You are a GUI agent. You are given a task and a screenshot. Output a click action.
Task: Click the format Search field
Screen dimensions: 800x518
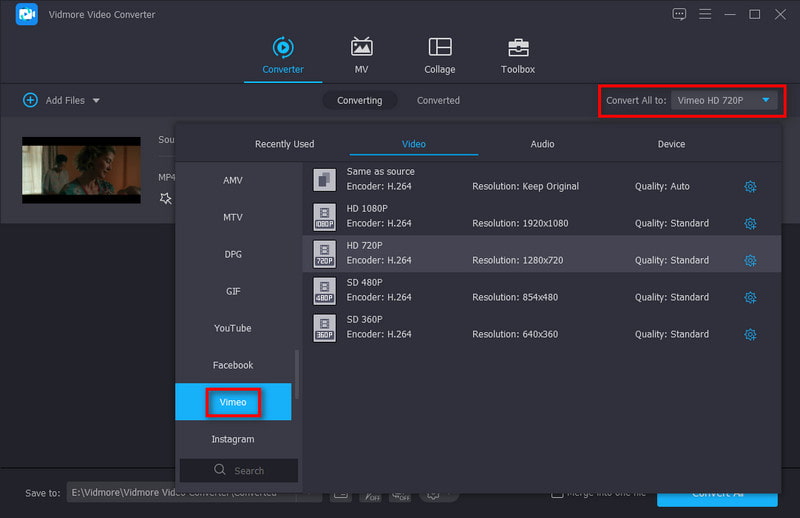[239, 470]
